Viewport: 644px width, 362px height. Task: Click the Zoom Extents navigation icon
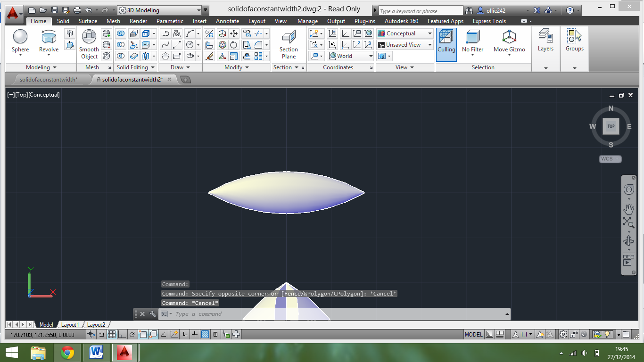(628, 222)
